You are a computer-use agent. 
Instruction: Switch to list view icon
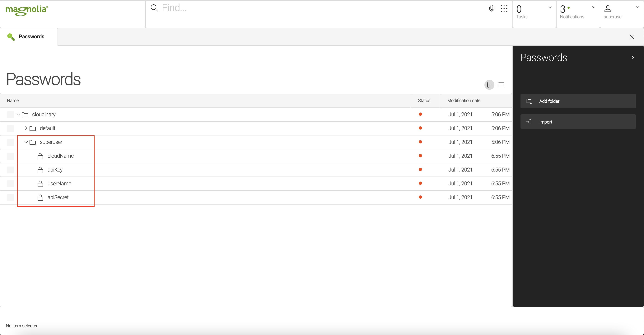coord(501,85)
